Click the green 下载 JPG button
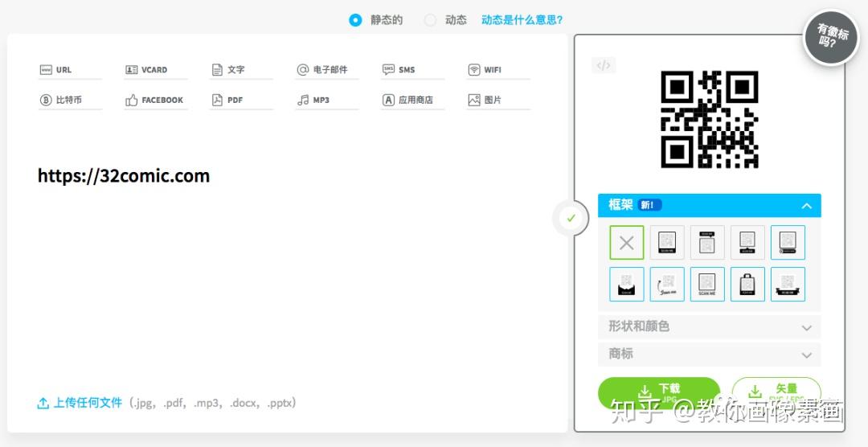Screen dimensions: 868x447 point(659,392)
